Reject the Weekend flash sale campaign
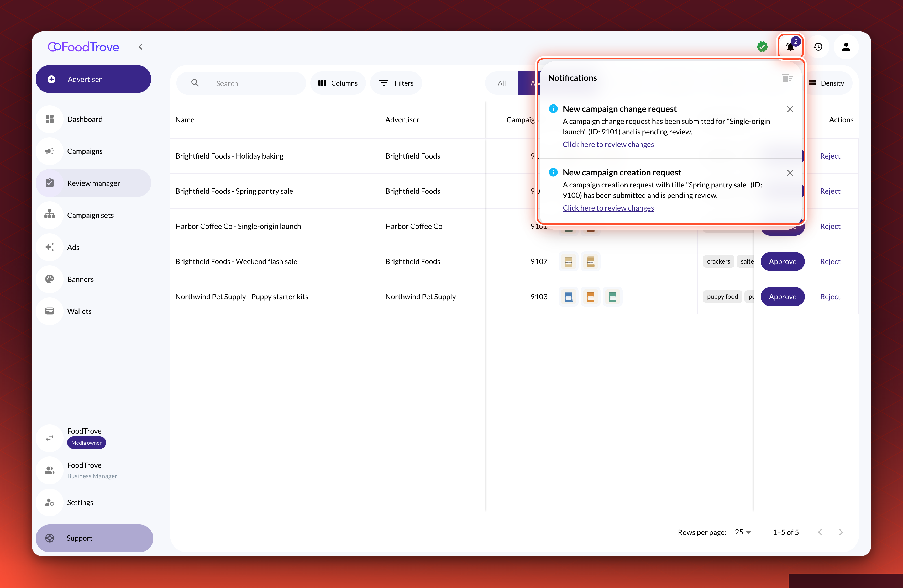Image resolution: width=903 pixels, height=588 pixels. click(x=830, y=261)
